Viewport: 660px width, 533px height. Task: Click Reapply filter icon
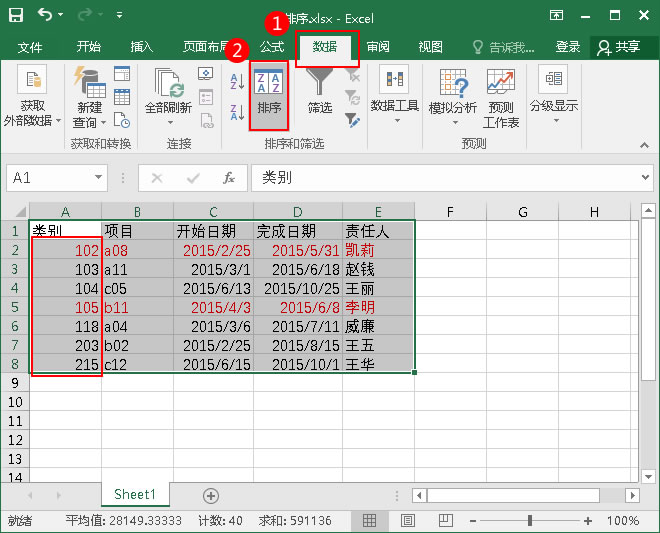pyautogui.click(x=352, y=98)
